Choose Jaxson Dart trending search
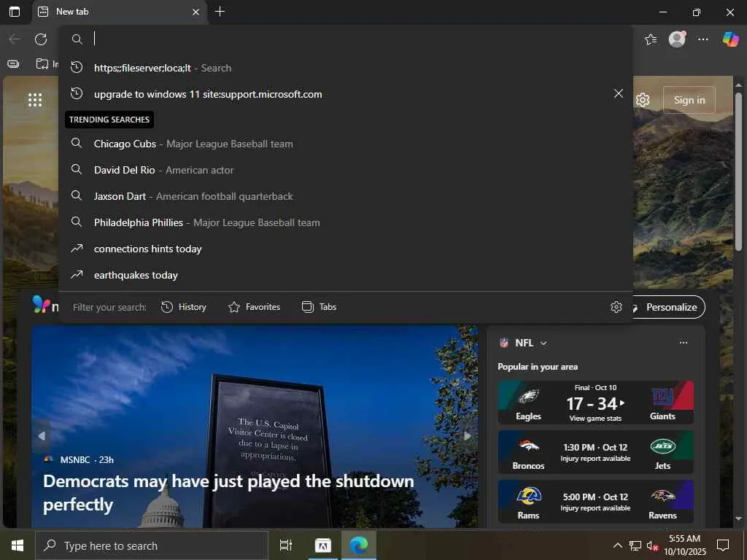 [346, 196]
